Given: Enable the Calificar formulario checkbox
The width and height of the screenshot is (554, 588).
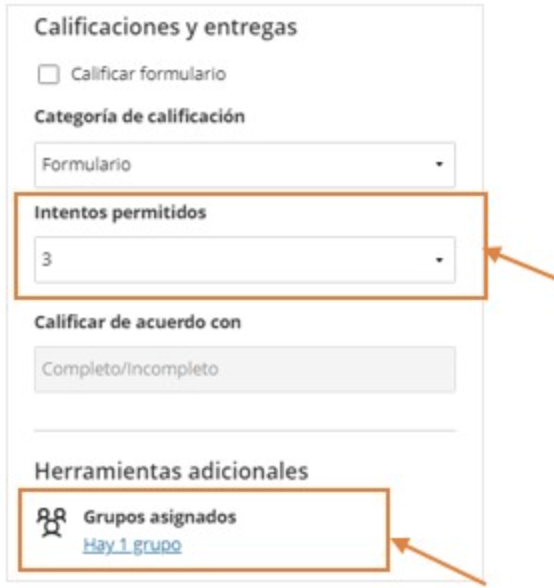Looking at the screenshot, I should 48,74.
